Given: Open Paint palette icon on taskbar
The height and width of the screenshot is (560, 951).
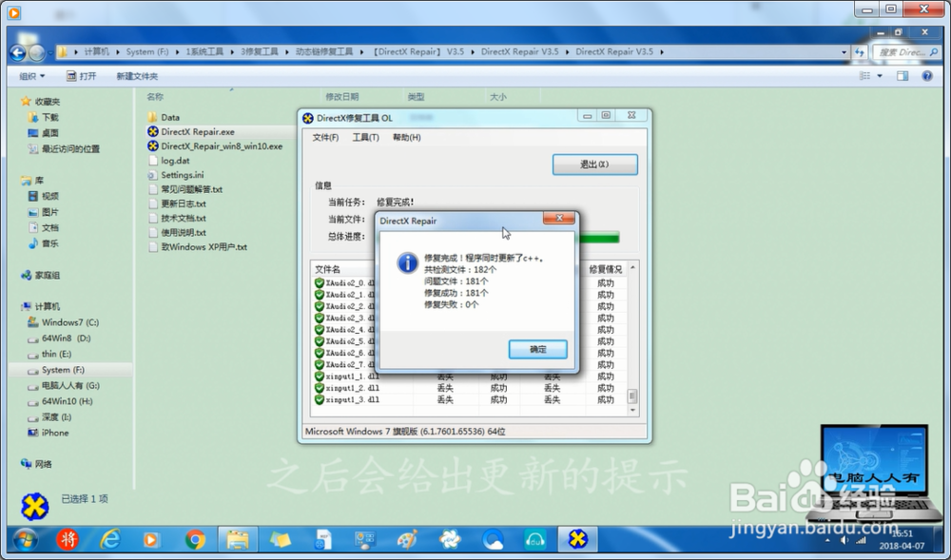Looking at the screenshot, I should pyautogui.click(x=407, y=539).
